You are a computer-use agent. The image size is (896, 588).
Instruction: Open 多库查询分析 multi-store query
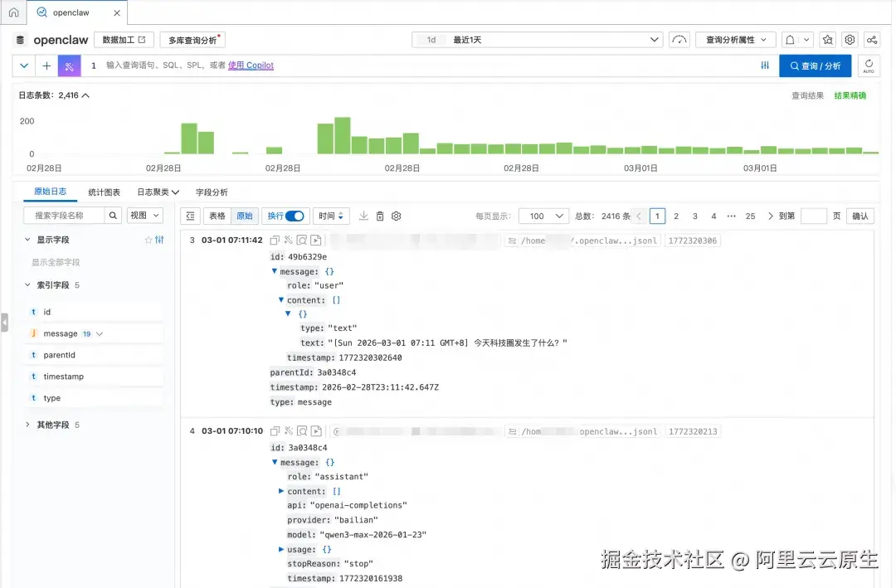193,40
